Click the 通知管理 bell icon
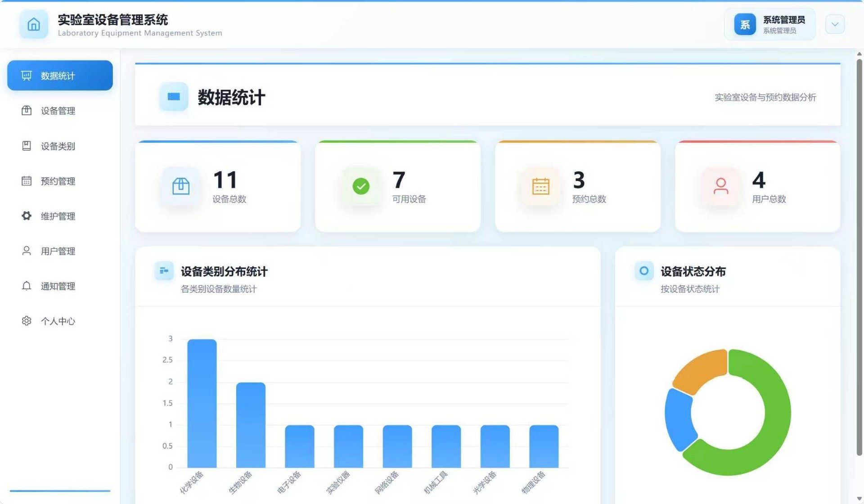 coord(27,286)
